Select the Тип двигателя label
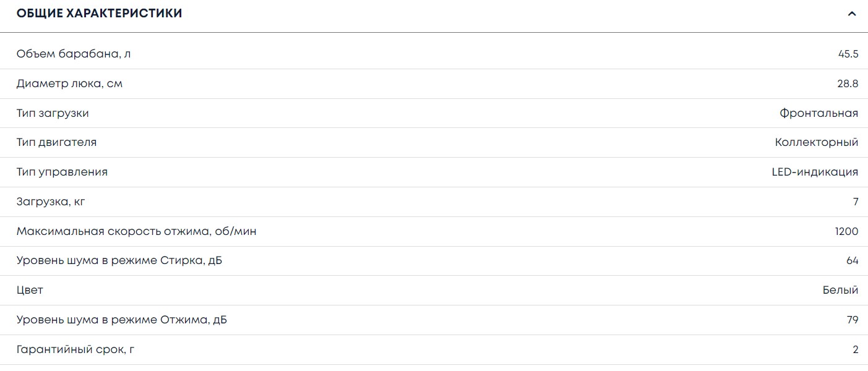The width and height of the screenshot is (868, 371). (56, 142)
